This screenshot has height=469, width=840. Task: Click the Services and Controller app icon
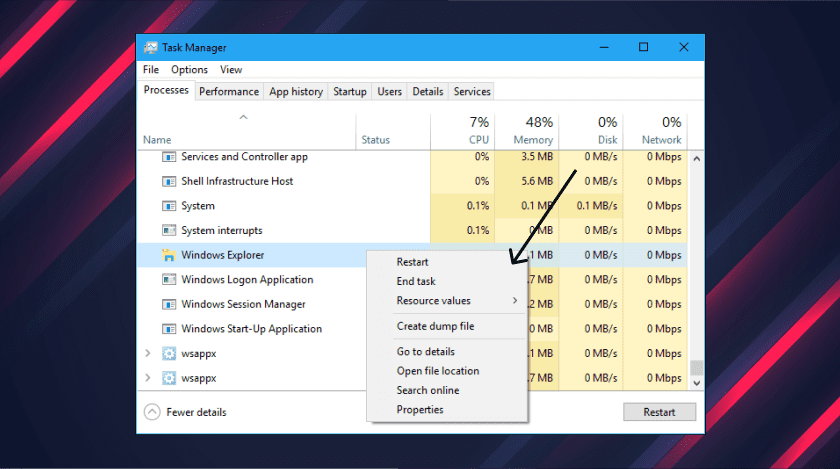click(169, 157)
